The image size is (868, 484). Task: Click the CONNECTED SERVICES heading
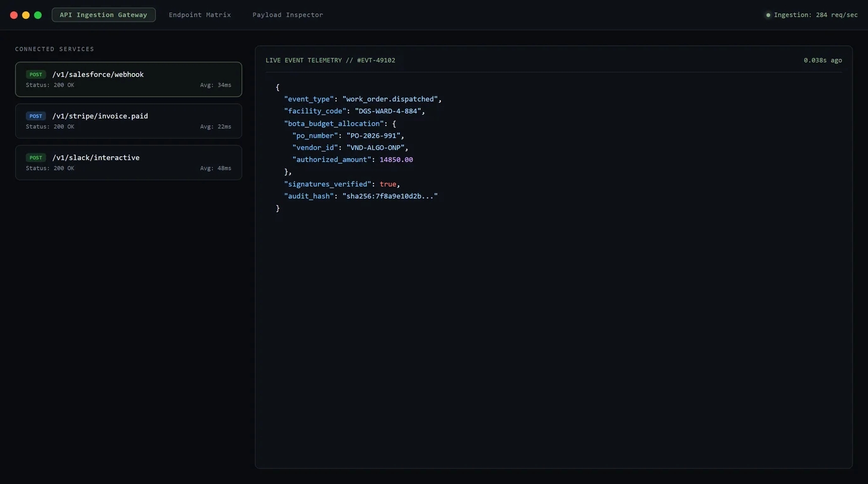(x=55, y=49)
